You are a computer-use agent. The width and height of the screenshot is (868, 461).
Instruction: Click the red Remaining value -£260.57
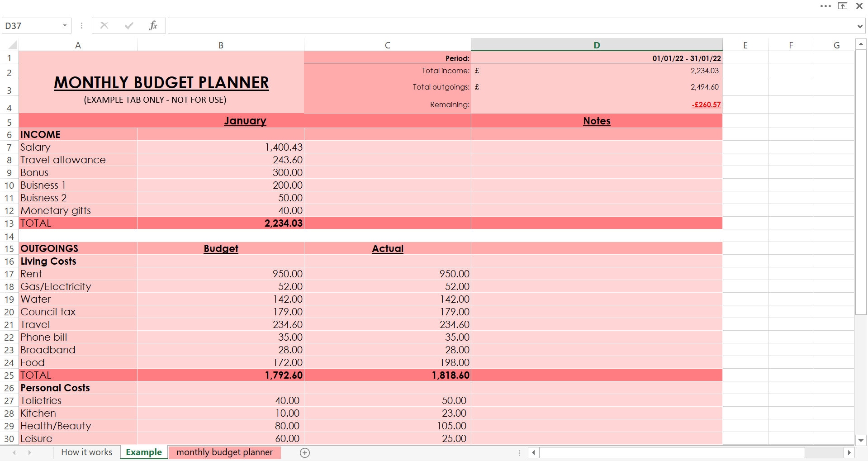click(706, 105)
